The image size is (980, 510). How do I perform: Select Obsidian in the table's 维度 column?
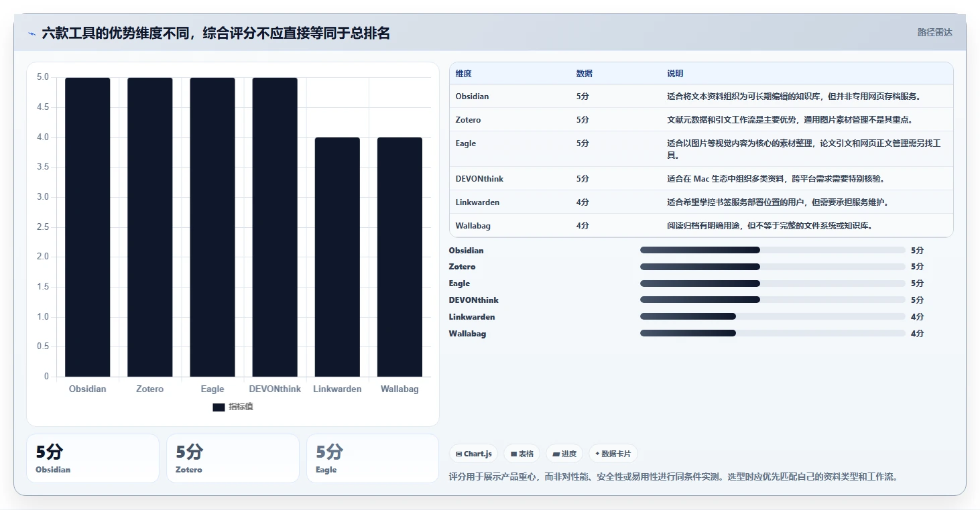pyautogui.click(x=472, y=97)
